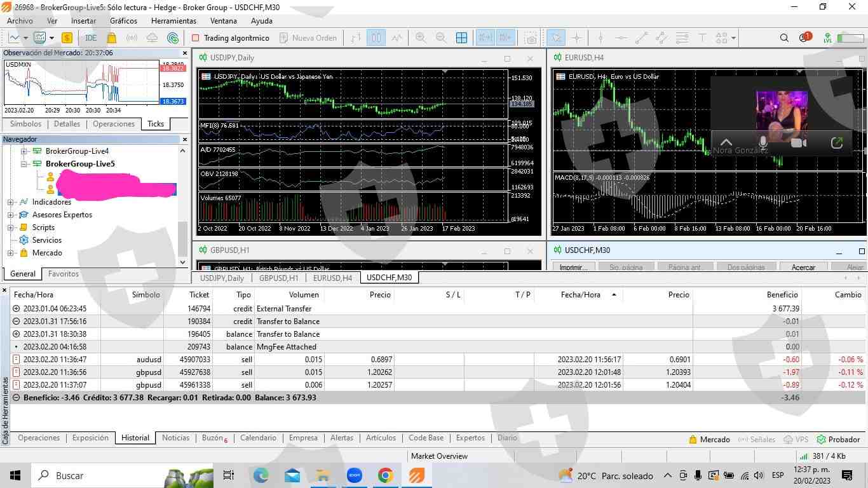868x488 pixels.
Task: Switch to the Operaciones toolbox tab
Action: pyautogui.click(x=39, y=438)
